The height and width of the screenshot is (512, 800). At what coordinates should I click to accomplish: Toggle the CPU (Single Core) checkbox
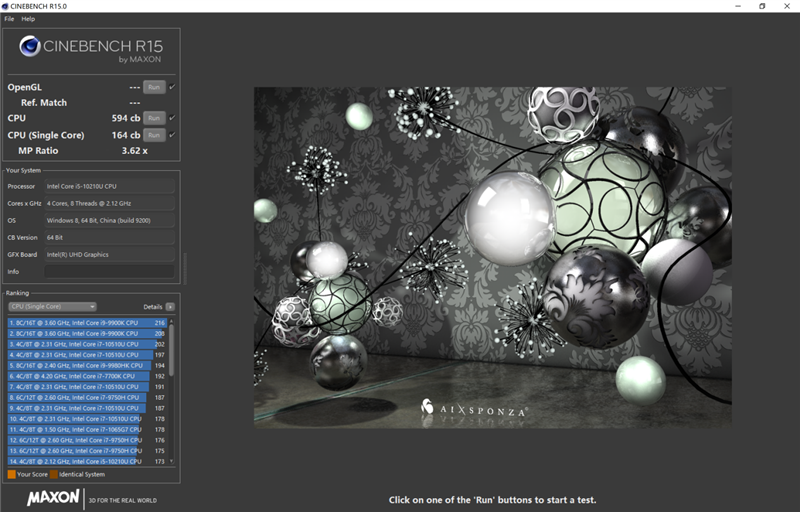172,135
